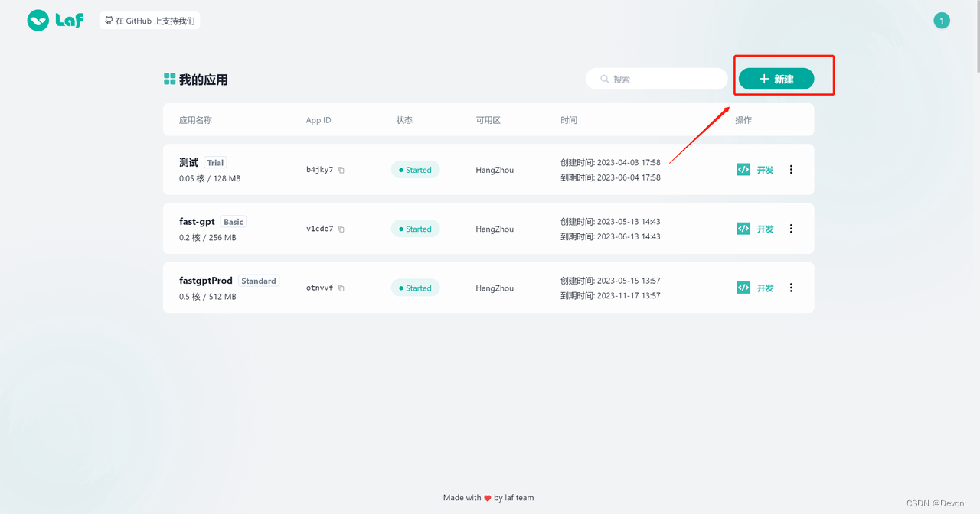Click HangZhou in the fastgptProd row
This screenshot has height=514, width=980.
[495, 288]
